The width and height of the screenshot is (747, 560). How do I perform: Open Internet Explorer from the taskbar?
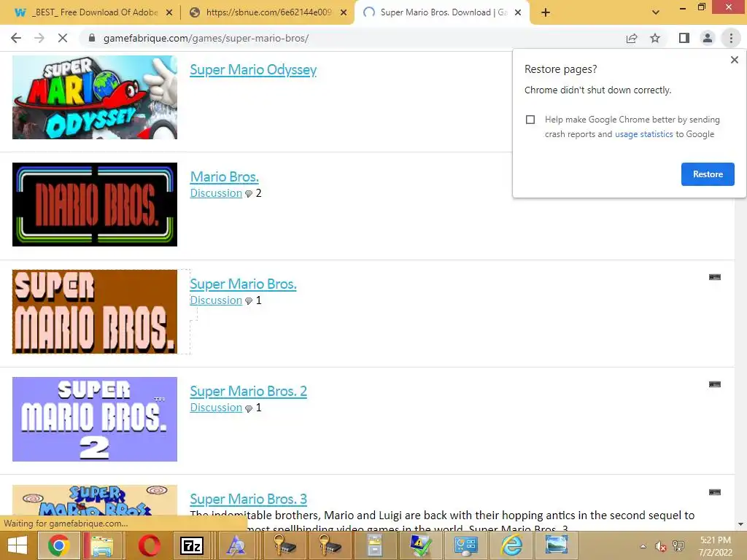point(511,545)
